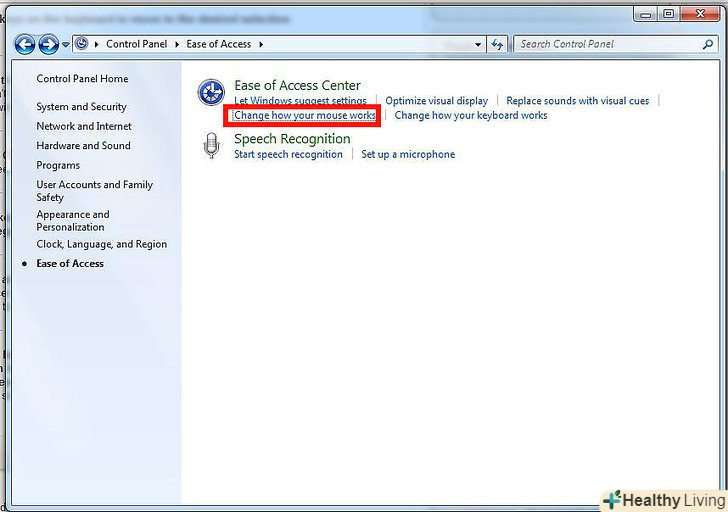Click the Refresh button
Screen dimensions: 728x512
click(497, 45)
